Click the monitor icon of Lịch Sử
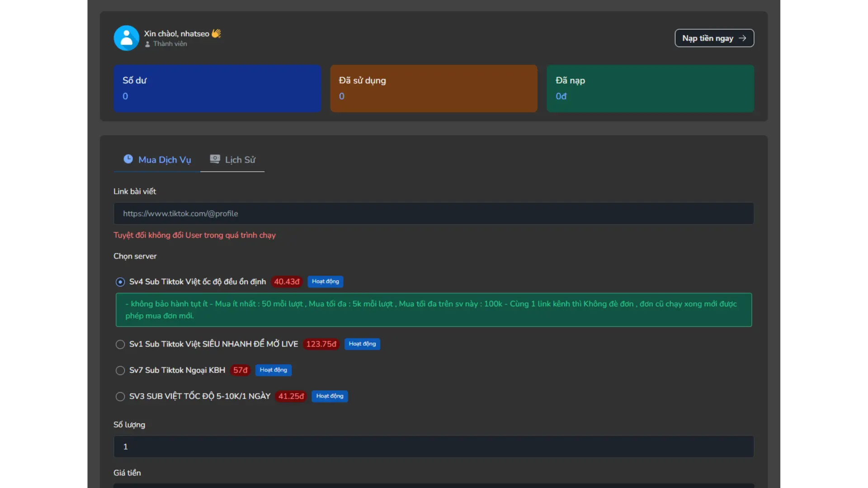This screenshot has width=868, height=488. (x=215, y=159)
